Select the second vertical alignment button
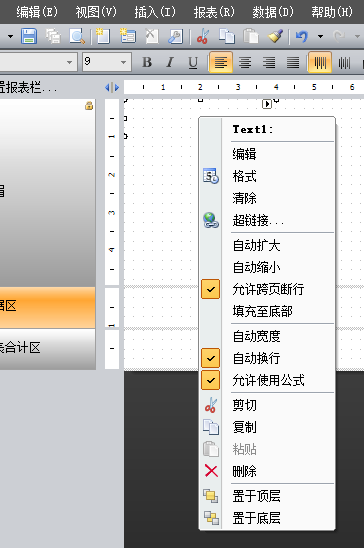The height and width of the screenshot is (548, 364). click(344, 63)
